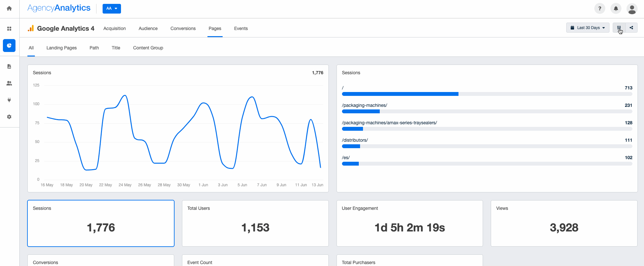644x266 pixels.
Task: Select the Landing Pages sub-tab
Action: click(x=61, y=48)
